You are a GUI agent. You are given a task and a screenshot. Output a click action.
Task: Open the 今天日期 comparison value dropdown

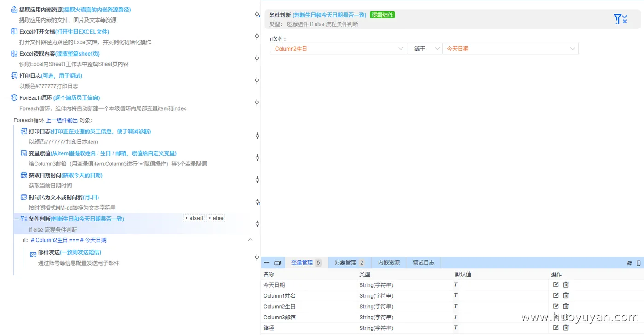click(x=511, y=49)
